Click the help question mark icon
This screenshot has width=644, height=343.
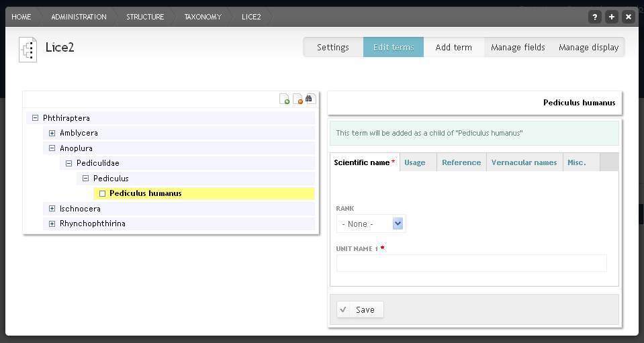[595, 17]
